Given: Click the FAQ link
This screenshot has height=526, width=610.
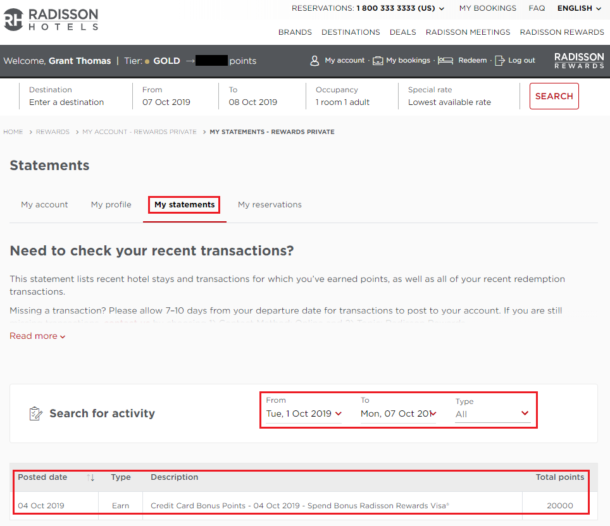Looking at the screenshot, I should (536, 8).
